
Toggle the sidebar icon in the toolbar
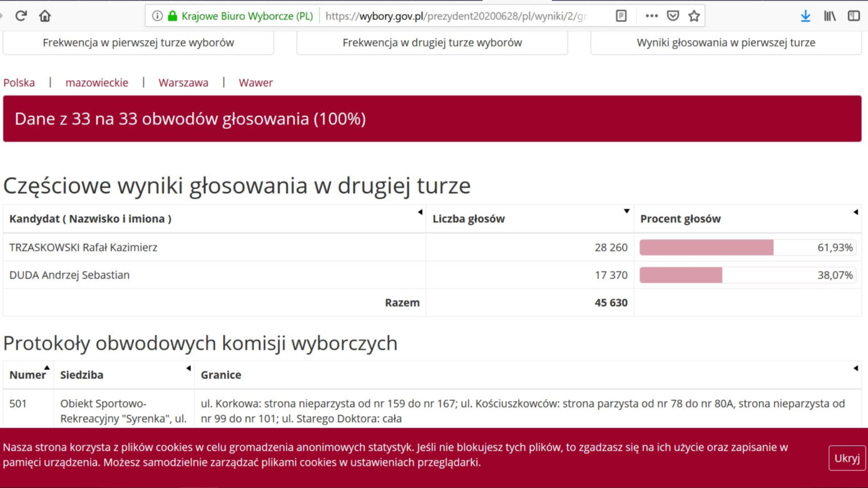pyautogui.click(x=854, y=16)
